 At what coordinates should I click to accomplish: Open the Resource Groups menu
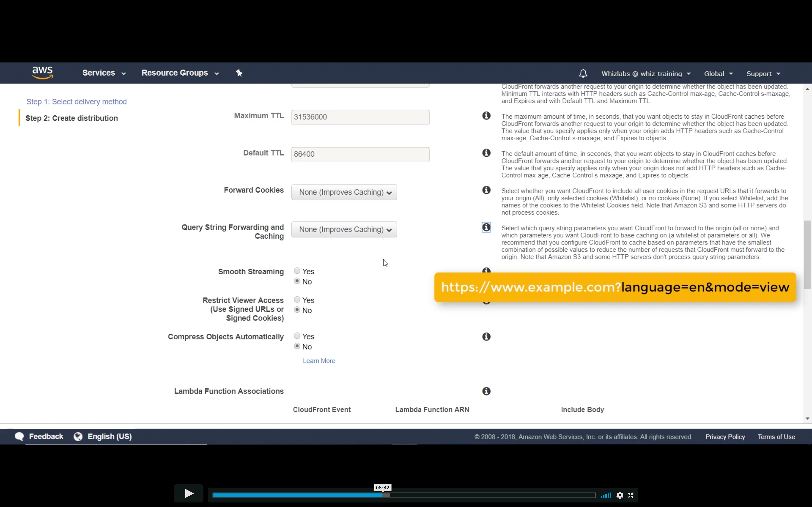click(x=180, y=73)
